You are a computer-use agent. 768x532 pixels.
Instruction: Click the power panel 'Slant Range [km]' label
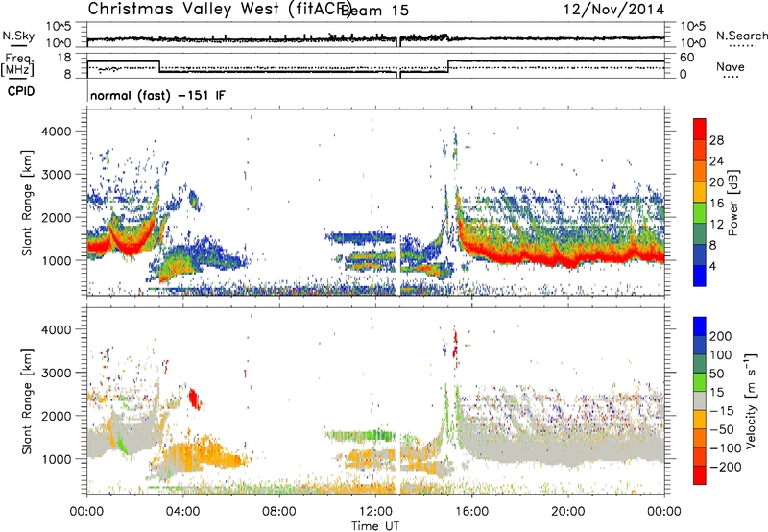point(27,203)
